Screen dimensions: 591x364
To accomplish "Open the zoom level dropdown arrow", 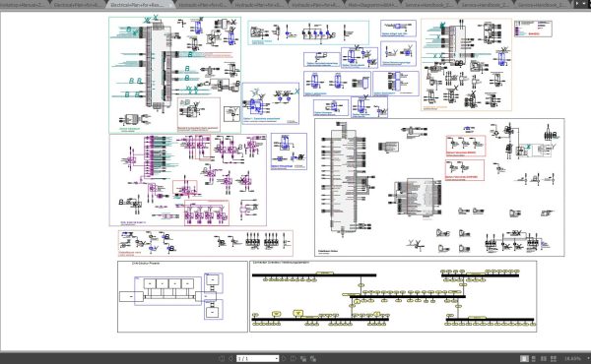I will [x=588, y=358].
